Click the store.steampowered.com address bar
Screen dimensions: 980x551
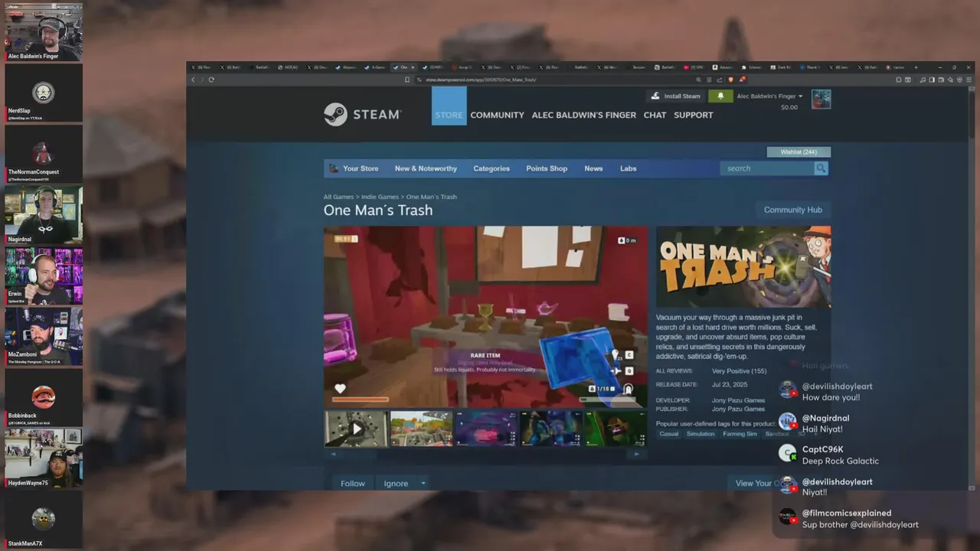555,80
